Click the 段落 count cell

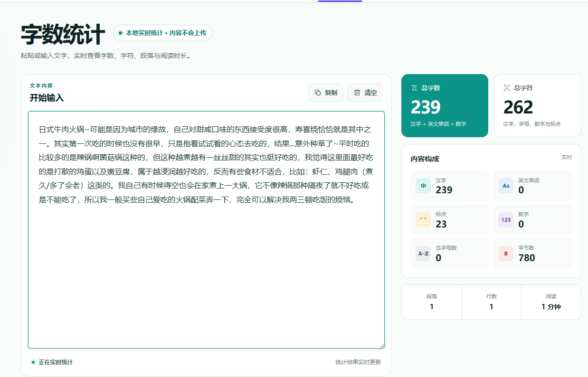(x=432, y=302)
